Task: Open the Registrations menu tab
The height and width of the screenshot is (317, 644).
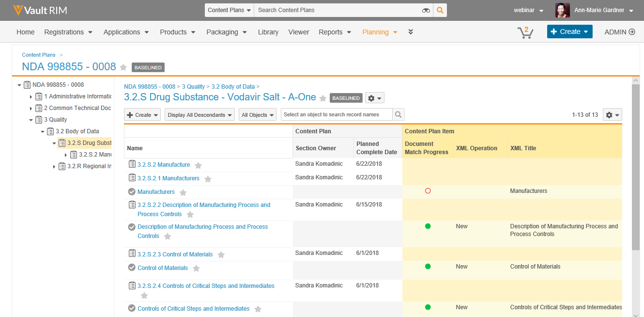Action: point(68,32)
